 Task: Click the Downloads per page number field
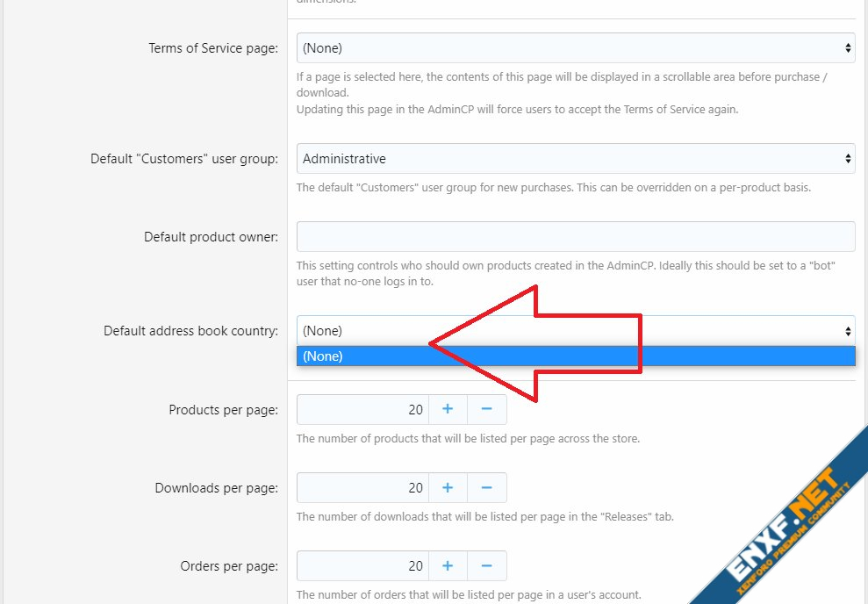click(362, 487)
